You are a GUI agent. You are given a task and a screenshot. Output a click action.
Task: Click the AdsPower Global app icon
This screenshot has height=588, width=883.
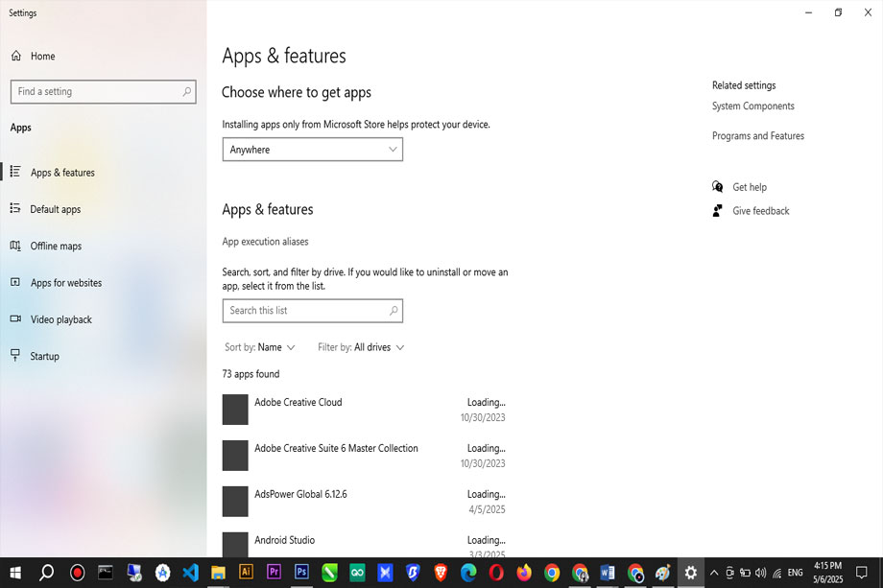[x=235, y=502]
